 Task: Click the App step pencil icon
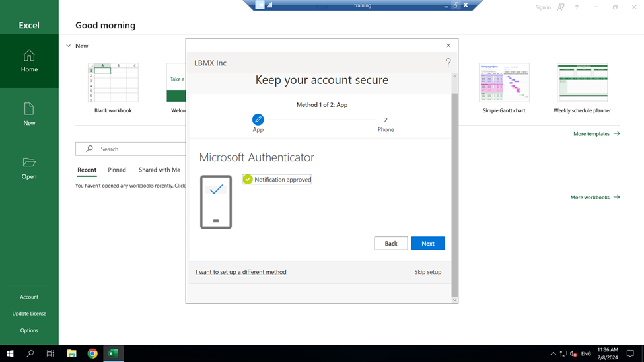[258, 120]
